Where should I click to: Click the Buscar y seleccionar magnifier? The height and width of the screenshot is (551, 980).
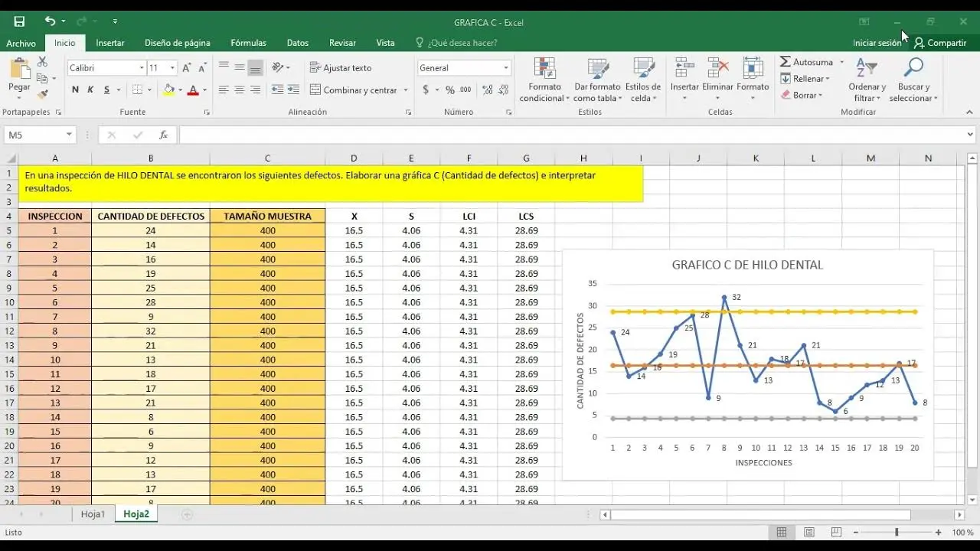[x=913, y=69]
